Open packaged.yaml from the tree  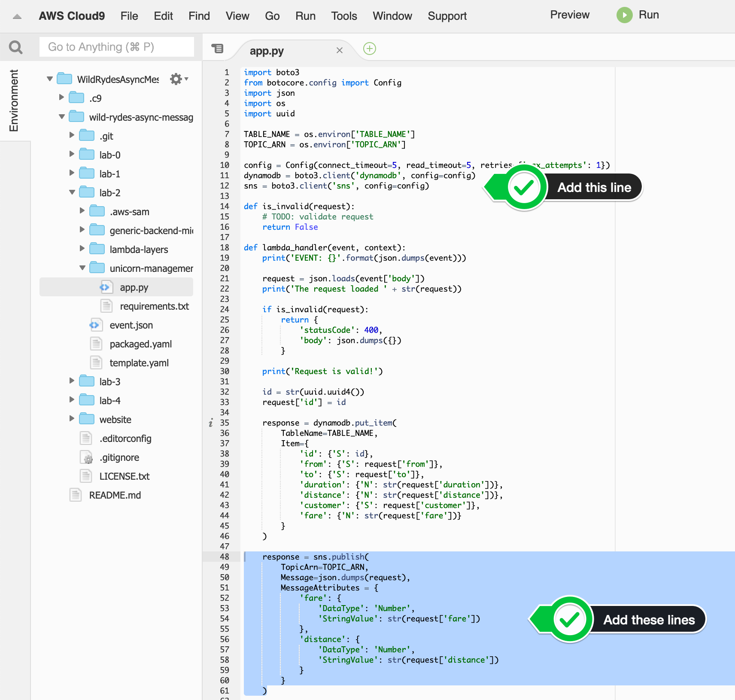141,344
